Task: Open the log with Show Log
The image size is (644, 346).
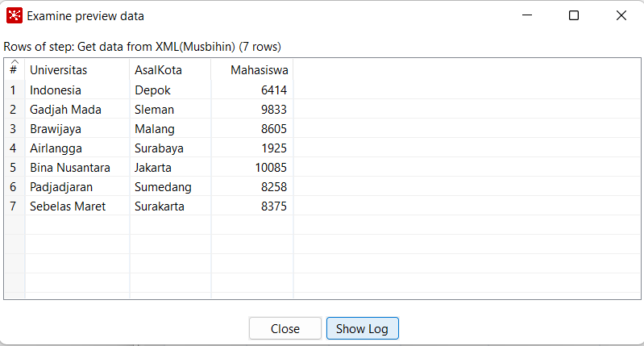Action: [362, 328]
